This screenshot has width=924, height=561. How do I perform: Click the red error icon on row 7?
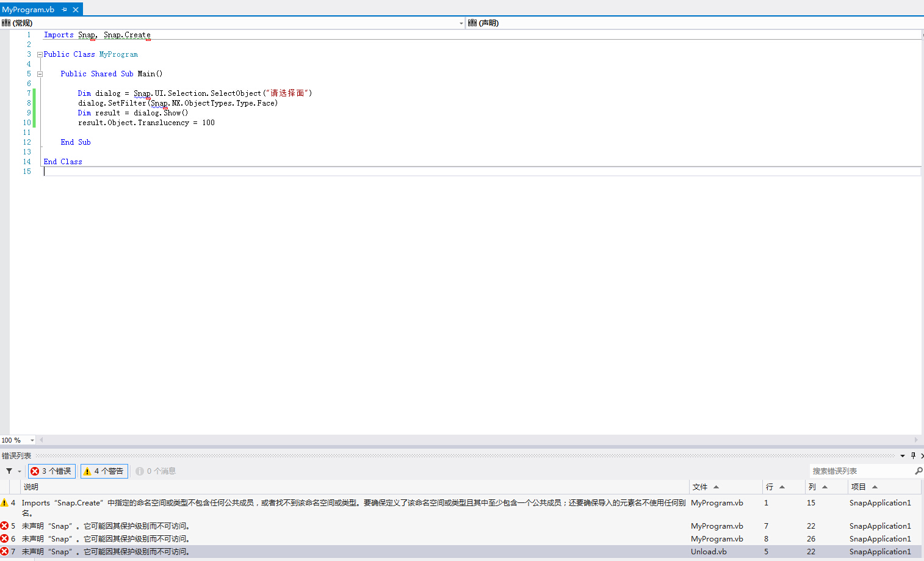[x=5, y=552]
